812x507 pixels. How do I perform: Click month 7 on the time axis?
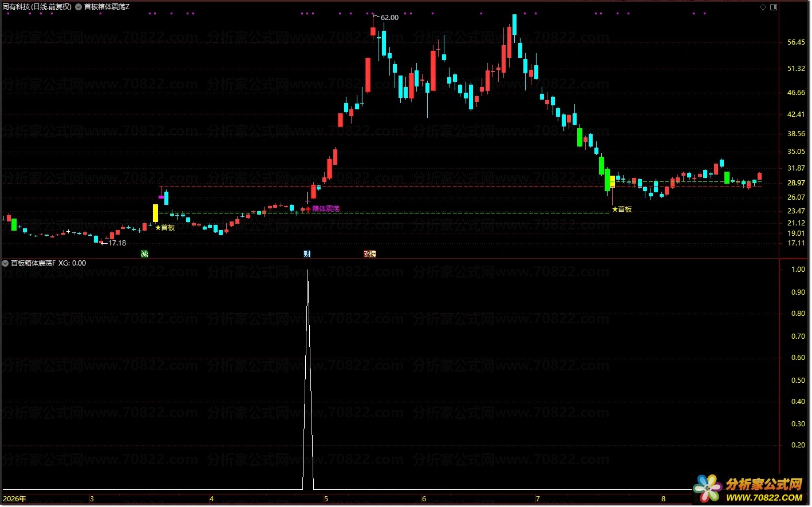click(x=538, y=499)
